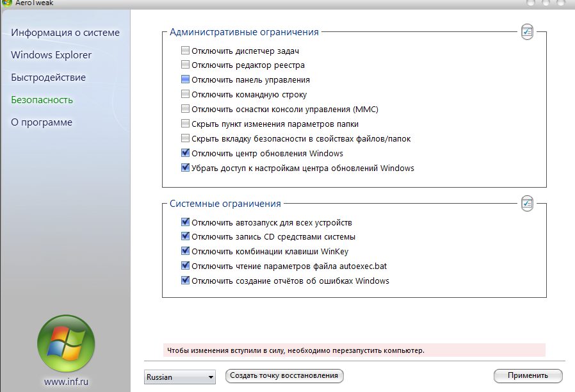Viewport: 575px width, 392px height.
Task: Select the 'Безопасность' sidebar item
Action: (42, 100)
